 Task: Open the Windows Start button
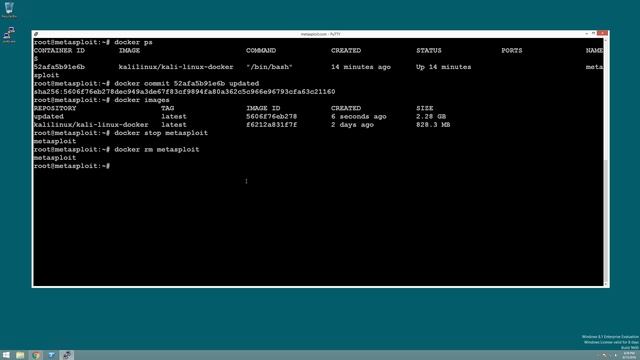coord(6,355)
